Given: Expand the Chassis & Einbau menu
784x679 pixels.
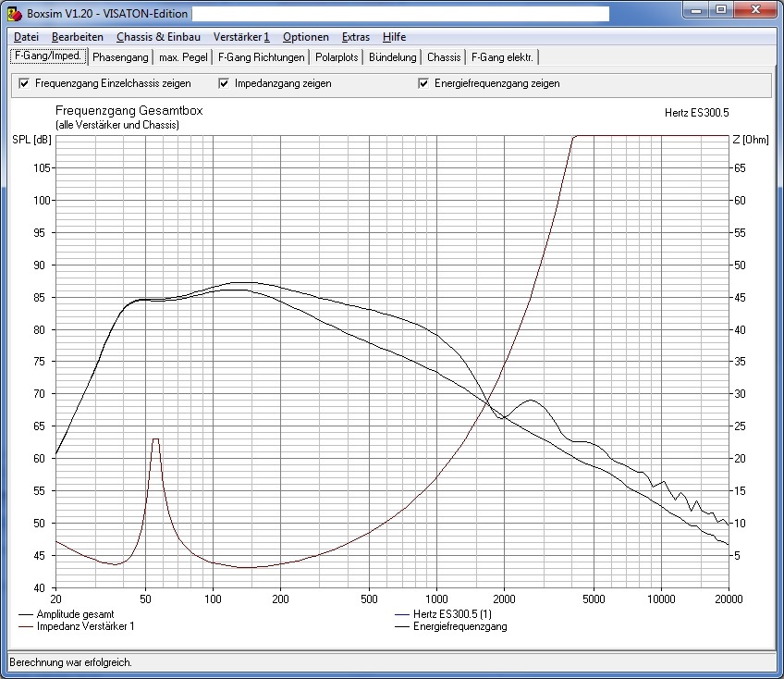Looking at the screenshot, I should pos(158,37).
